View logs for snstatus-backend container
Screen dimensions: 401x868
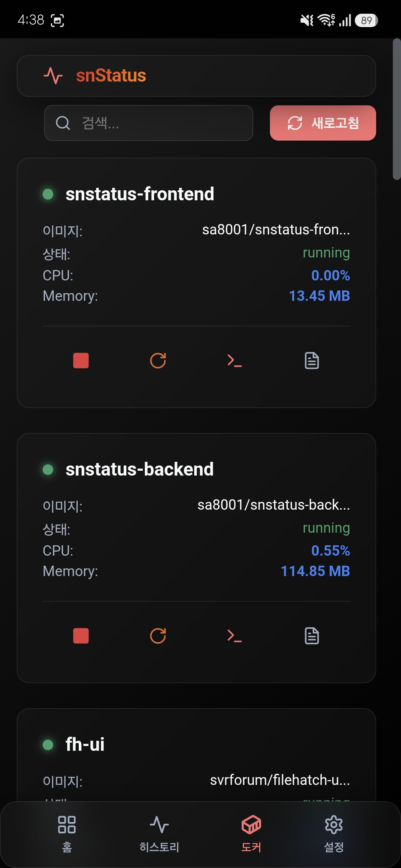pos(312,636)
